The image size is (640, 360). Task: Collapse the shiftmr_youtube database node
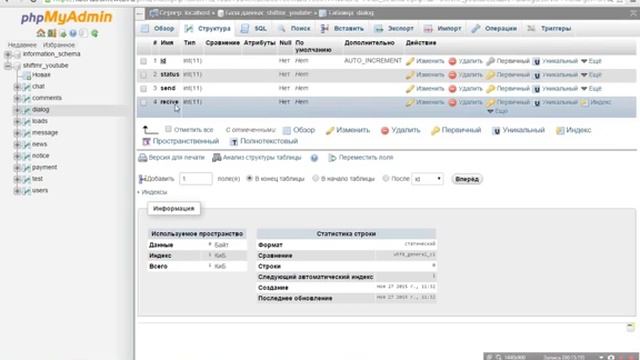tap(8, 66)
